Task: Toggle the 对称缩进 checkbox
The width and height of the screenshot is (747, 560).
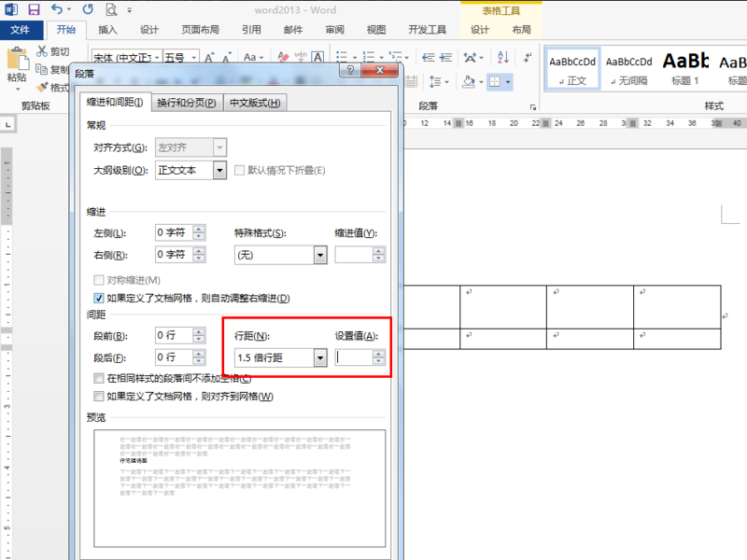Action: pos(99,280)
